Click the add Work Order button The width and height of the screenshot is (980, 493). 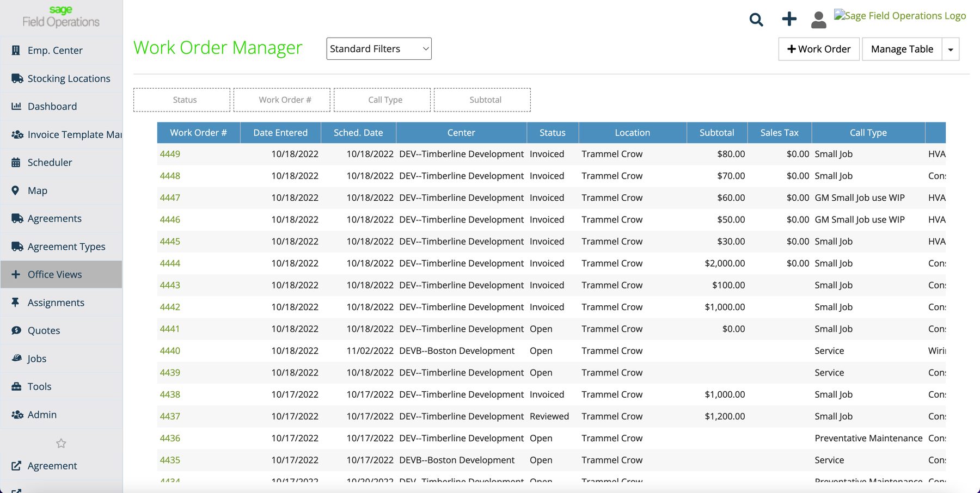819,49
